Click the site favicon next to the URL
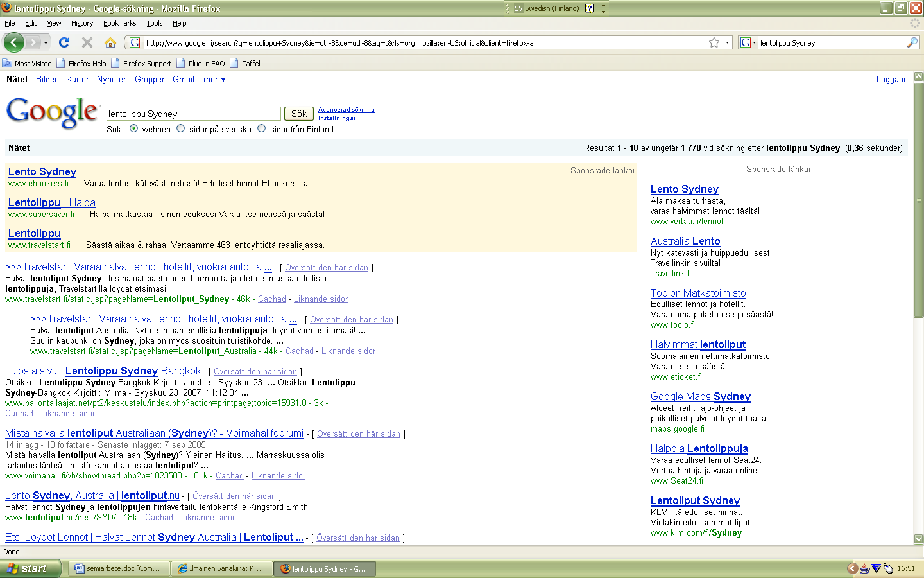This screenshot has height=578, width=924. point(134,42)
